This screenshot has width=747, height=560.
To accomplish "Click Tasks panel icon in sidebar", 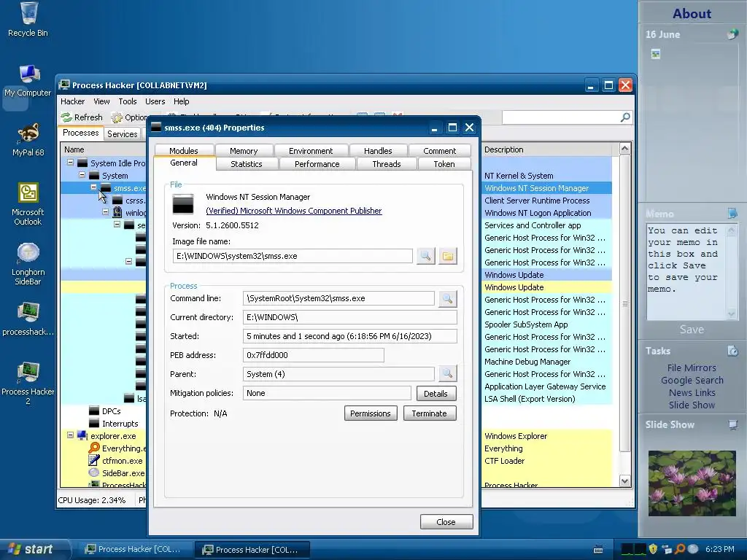I will tap(732, 351).
